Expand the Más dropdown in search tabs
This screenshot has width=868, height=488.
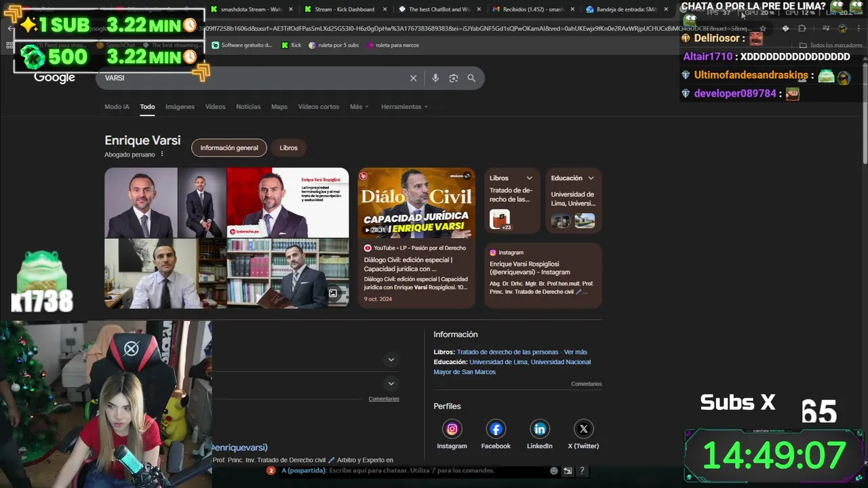coord(359,107)
